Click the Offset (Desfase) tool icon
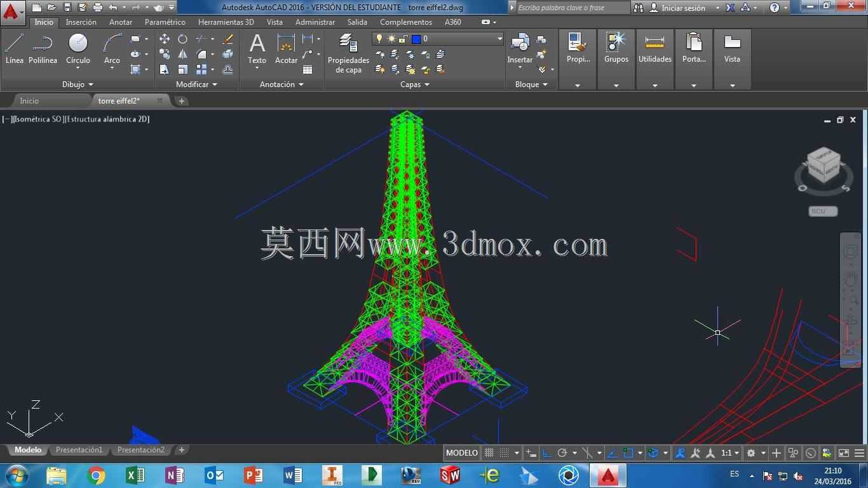 (227, 69)
